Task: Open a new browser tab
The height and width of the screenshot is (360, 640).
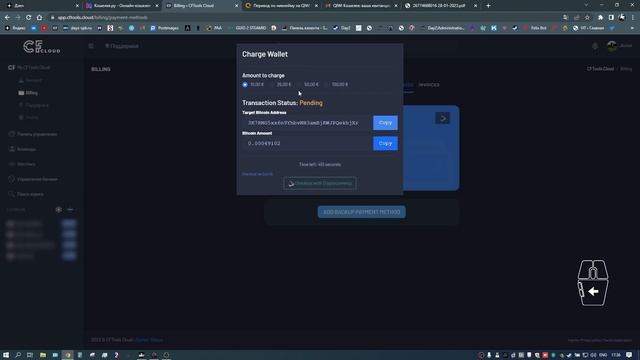Action: pos(488,6)
